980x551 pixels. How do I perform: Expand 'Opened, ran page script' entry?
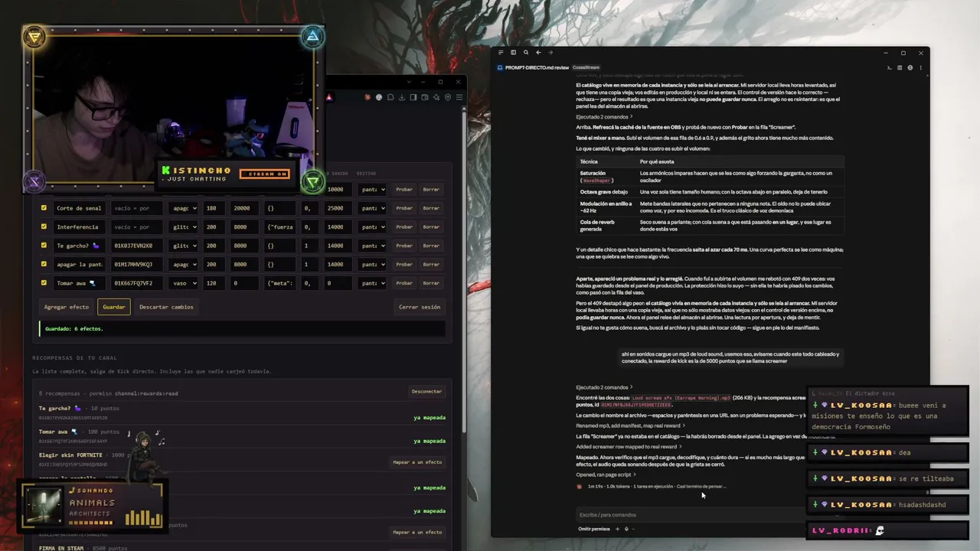[606, 474]
